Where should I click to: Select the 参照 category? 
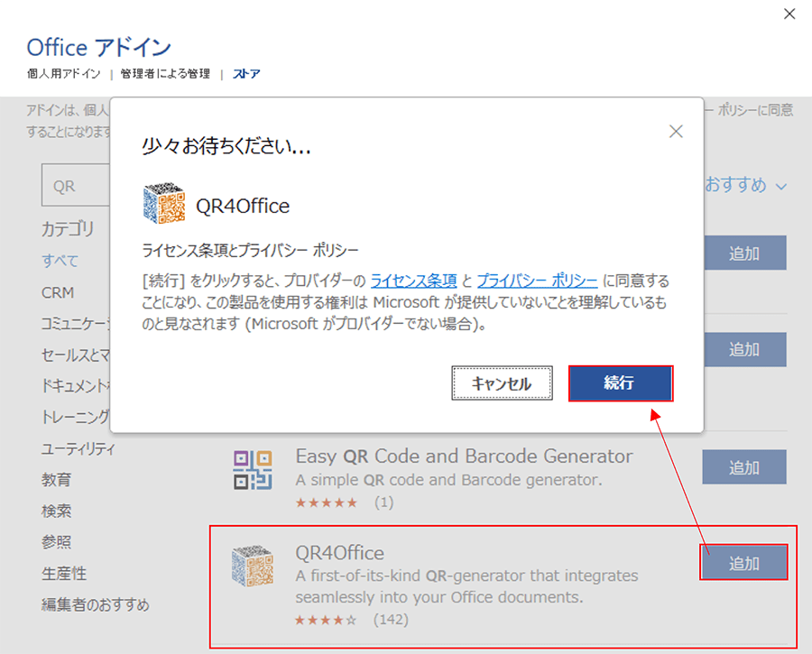[57, 542]
